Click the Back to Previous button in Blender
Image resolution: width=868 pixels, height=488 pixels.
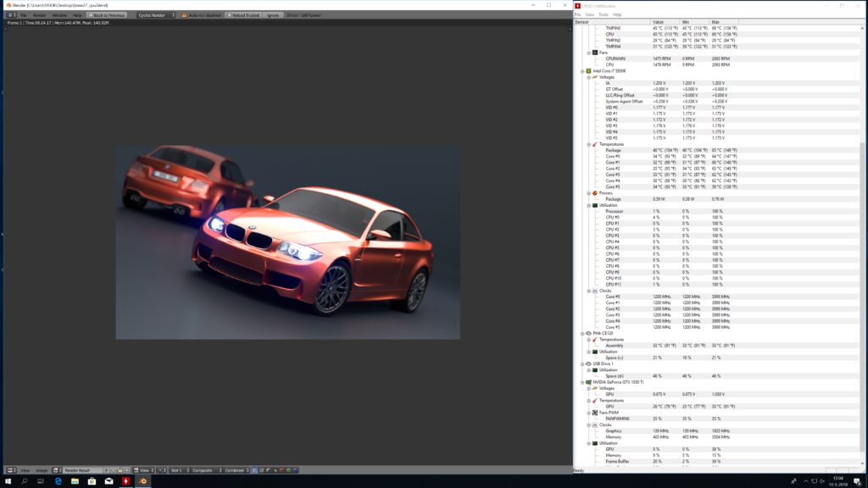[107, 15]
